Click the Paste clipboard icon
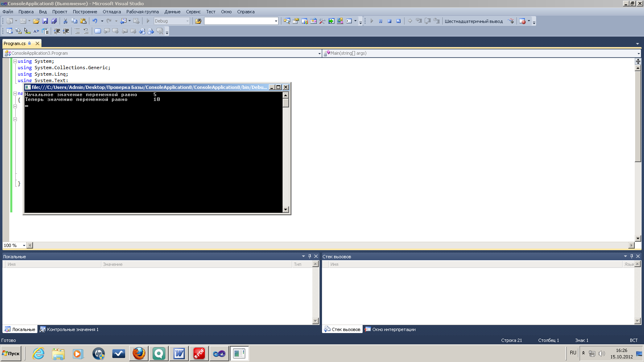This screenshot has width=644, height=362. pos(83,21)
